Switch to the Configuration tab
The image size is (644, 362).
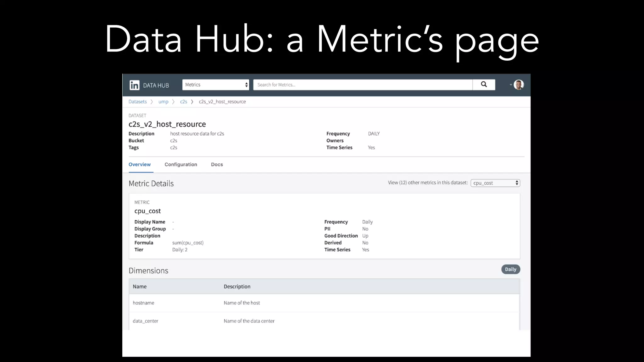181,164
